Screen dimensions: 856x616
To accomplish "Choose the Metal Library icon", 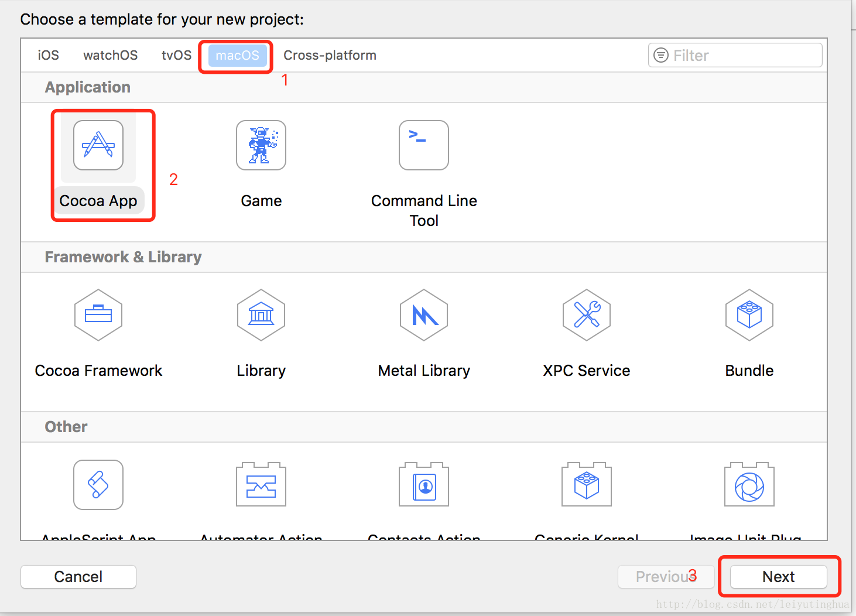I will click(x=424, y=315).
